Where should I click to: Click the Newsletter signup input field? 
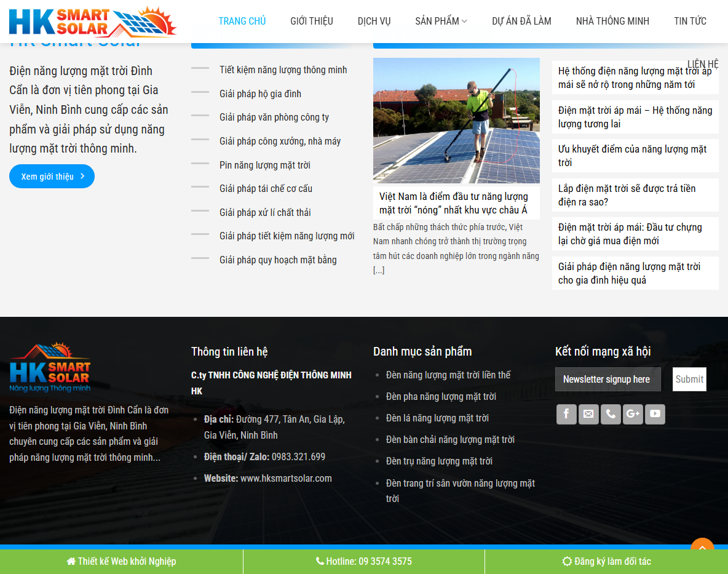pos(607,379)
